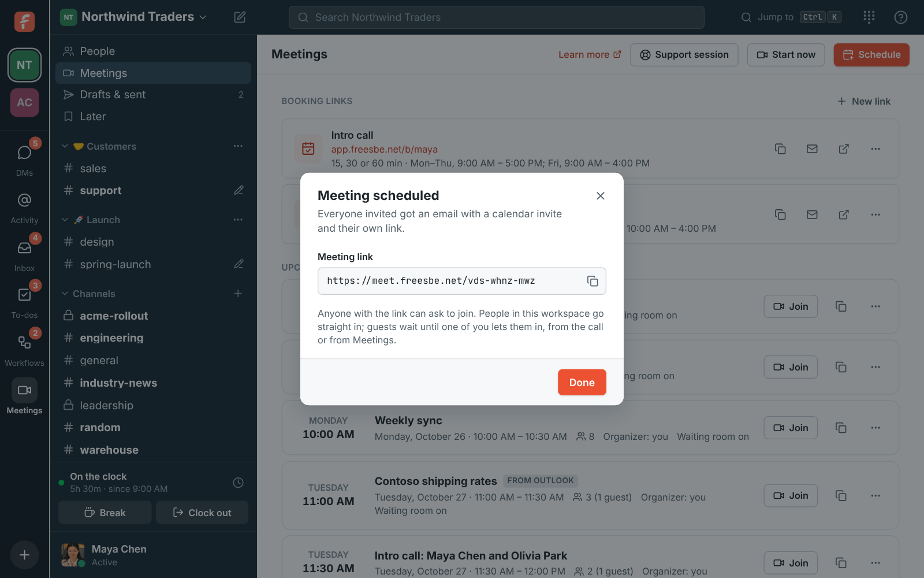Open the acme-rollout channel
This screenshot has width=924, height=578.
(153, 316)
